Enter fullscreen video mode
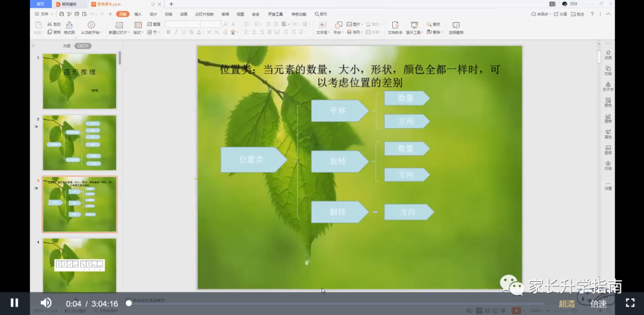The width and height of the screenshot is (644, 315). 630,302
